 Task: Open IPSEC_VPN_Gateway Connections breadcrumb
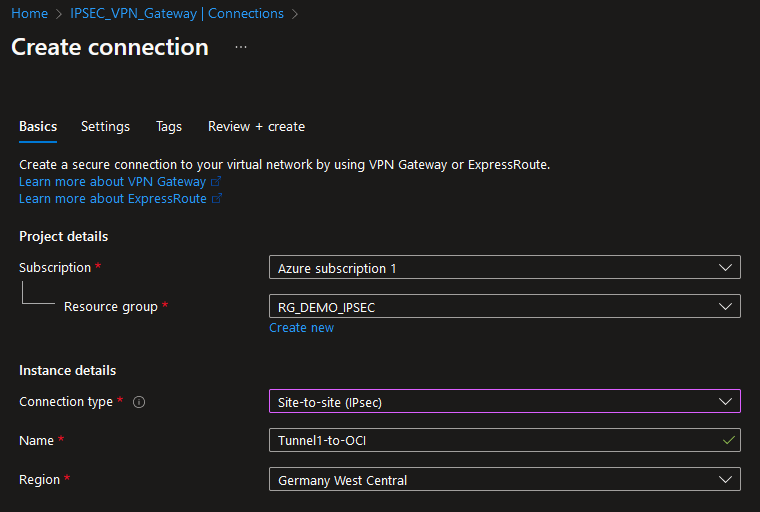tap(177, 14)
